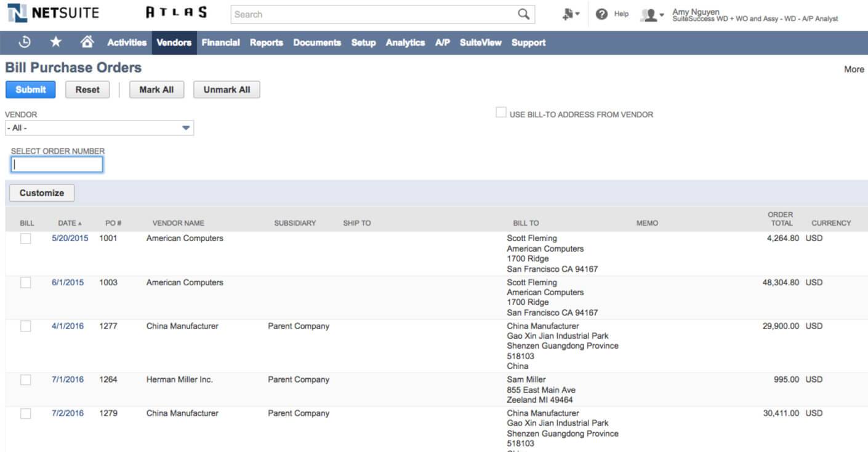Open the 6/1/2015 date link
Viewport: 868px width, 452px height.
67,282
